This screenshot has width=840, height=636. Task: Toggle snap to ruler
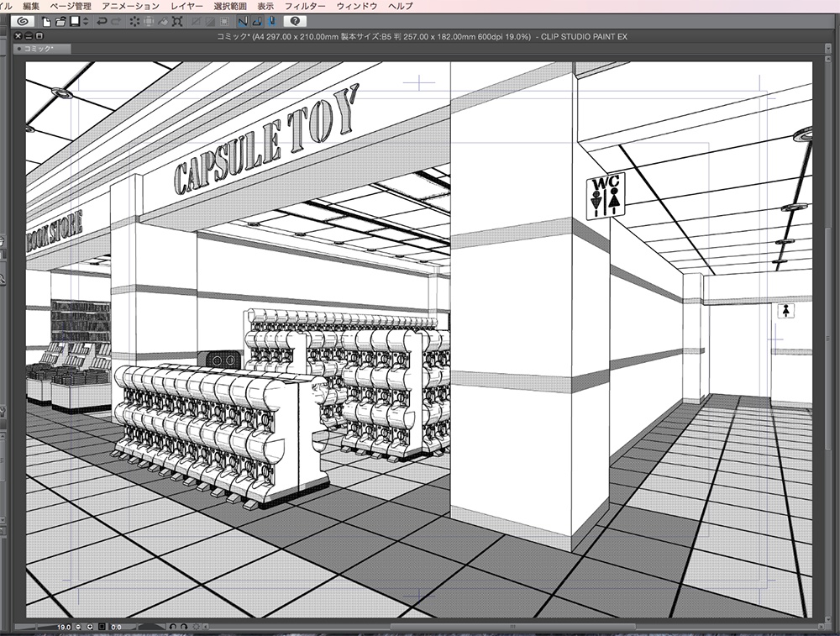tap(242, 21)
